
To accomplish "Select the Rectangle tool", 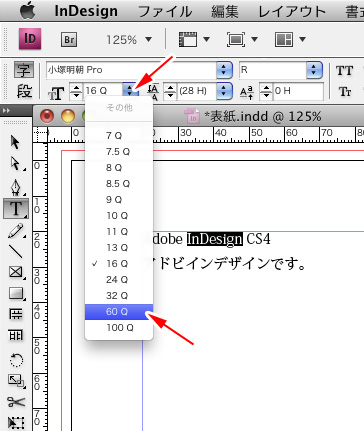I will click(16, 293).
